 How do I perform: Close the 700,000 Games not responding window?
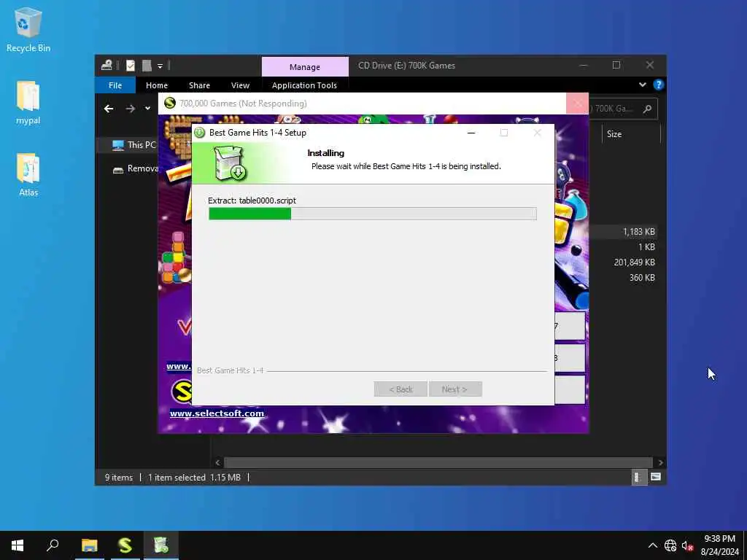click(578, 104)
